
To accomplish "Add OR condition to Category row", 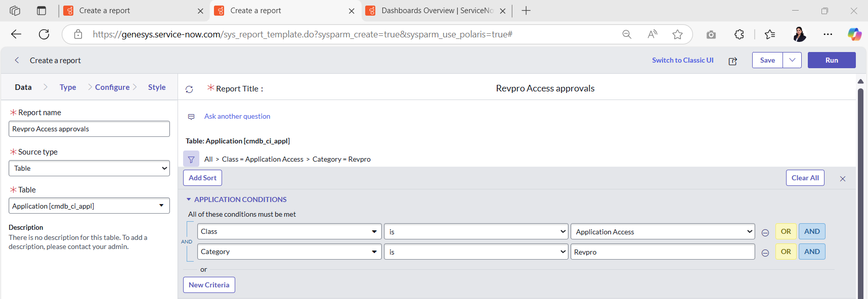I will click(786, 252).
